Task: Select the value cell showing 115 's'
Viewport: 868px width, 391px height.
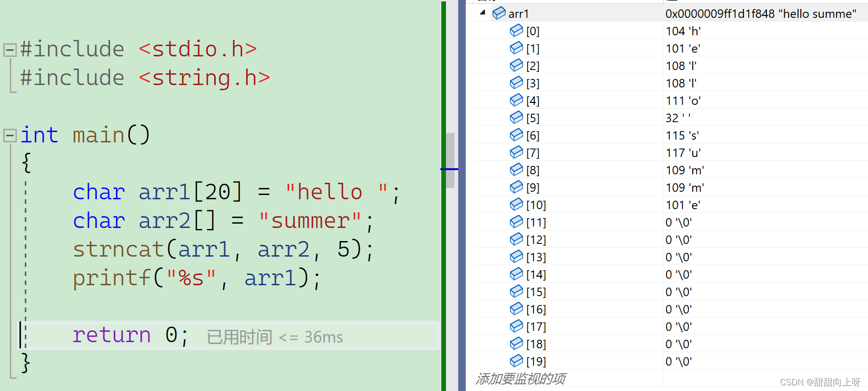Action: [x=682, y=135]
